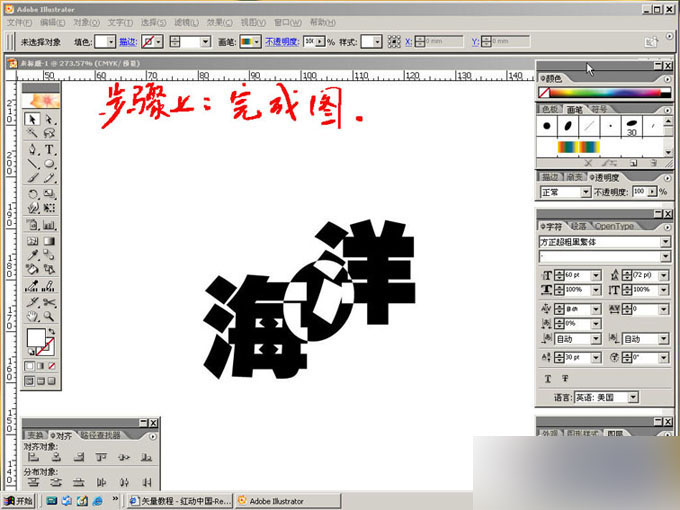Select the Zoom magnifier tool

(49, 316)
